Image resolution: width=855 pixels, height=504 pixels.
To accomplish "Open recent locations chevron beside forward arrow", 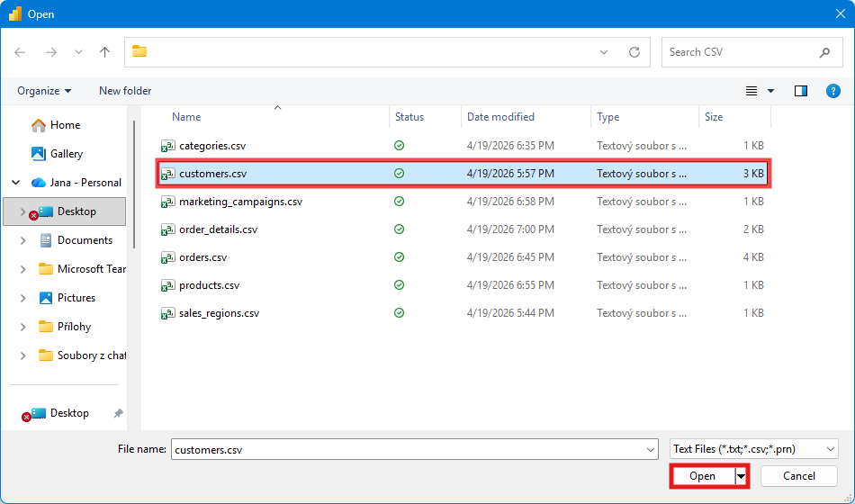I will [x=78, y=52].
